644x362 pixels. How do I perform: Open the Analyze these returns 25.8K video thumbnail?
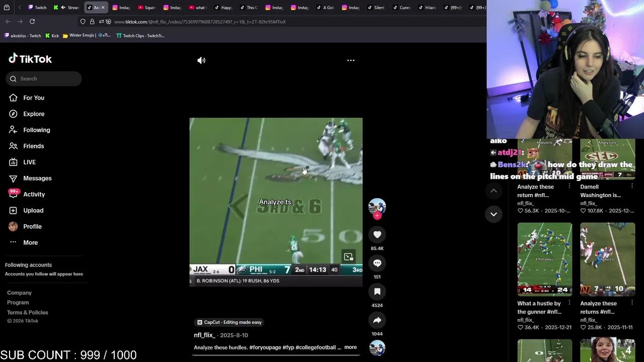pyautogui.click(x=607, y=259)
